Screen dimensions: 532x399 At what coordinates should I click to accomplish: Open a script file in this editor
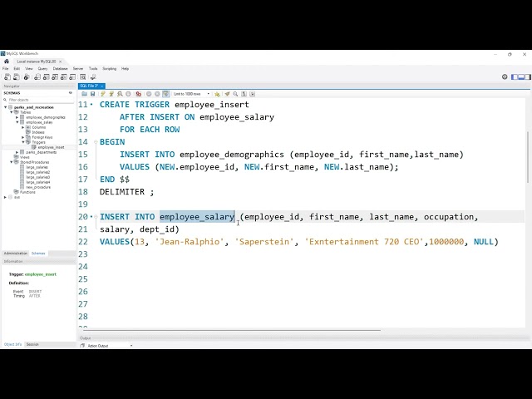coord(85,94)
